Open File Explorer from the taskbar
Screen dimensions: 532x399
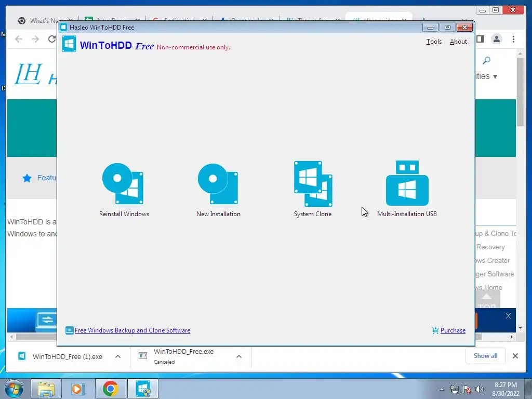click(x=46, y=389)
